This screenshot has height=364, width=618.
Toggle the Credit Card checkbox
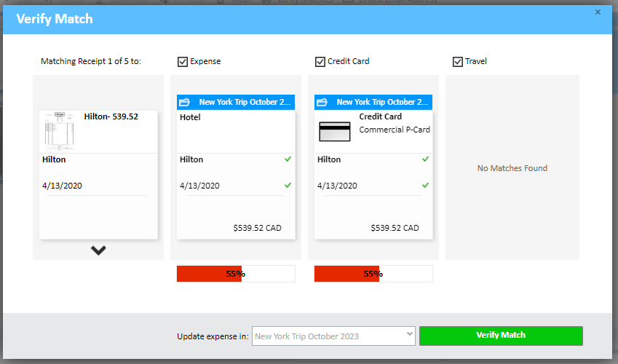pos(320,62)
